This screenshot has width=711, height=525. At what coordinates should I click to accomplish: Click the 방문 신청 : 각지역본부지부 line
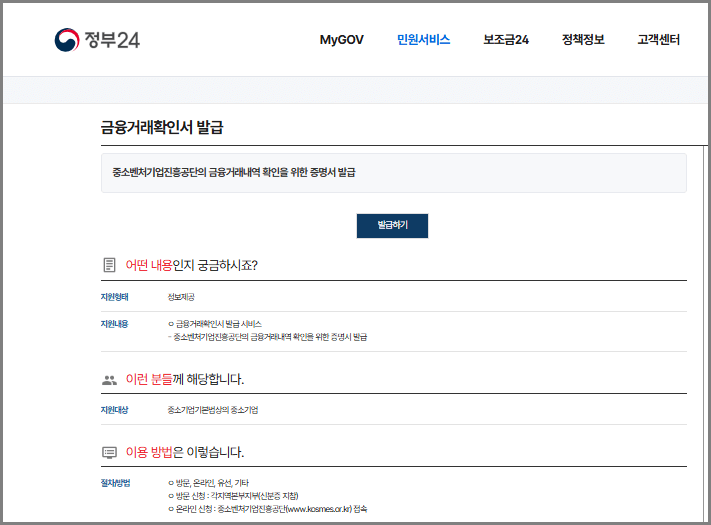pyautogui.click(x=233, y=496)
